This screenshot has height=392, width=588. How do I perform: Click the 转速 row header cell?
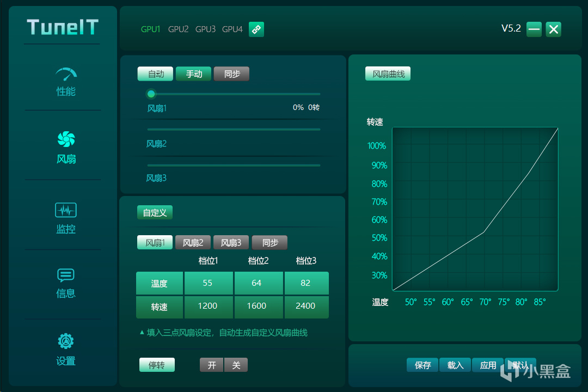(x=160, y=307)
